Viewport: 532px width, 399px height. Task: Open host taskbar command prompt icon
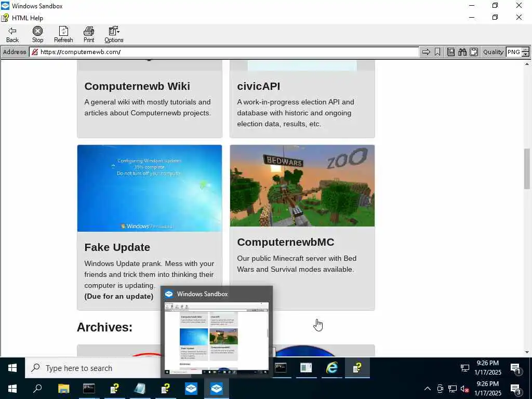pos(89,389)
